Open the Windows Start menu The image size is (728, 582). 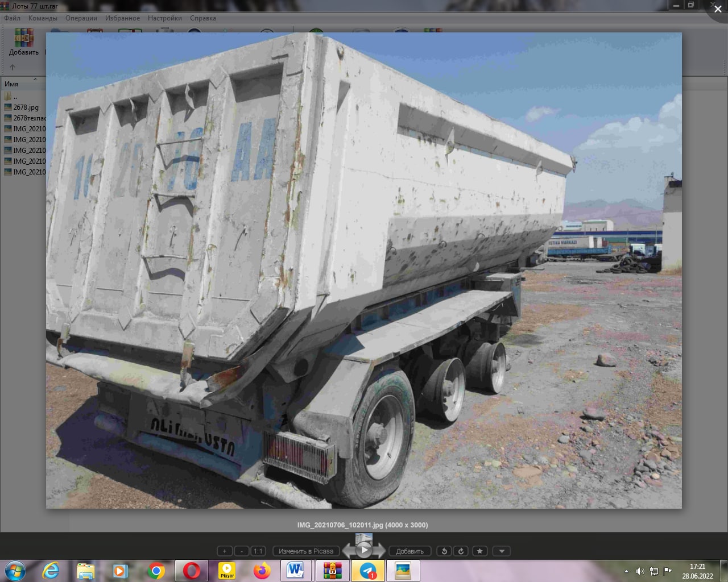pyautogui.click(x=15, y=571)
